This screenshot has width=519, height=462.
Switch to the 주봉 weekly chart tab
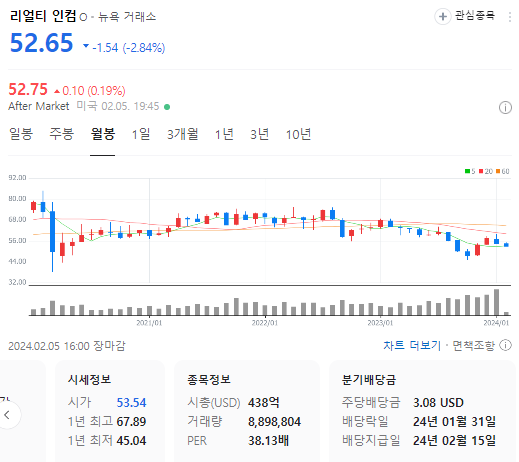click(61, 134)
